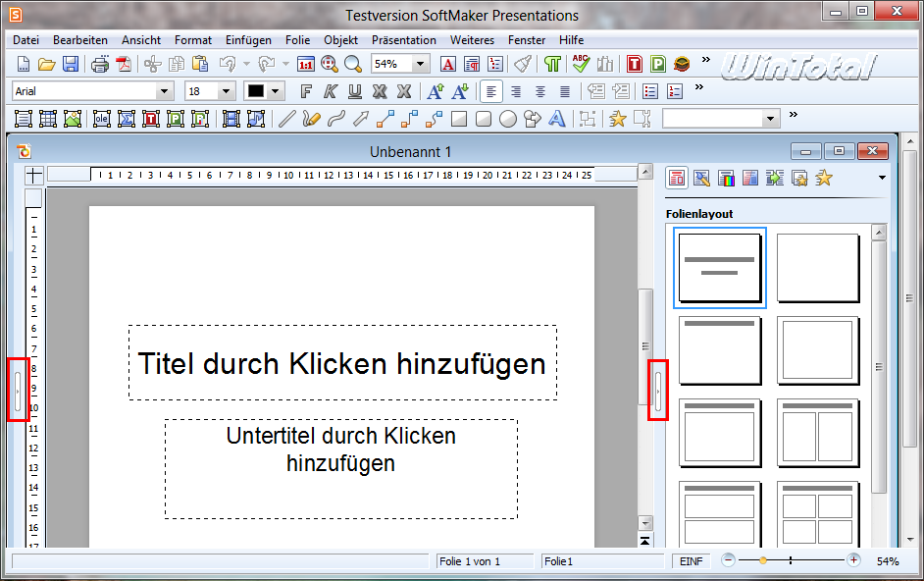Click the zoom out minus button
924x581 pixels.
(729, 560)
